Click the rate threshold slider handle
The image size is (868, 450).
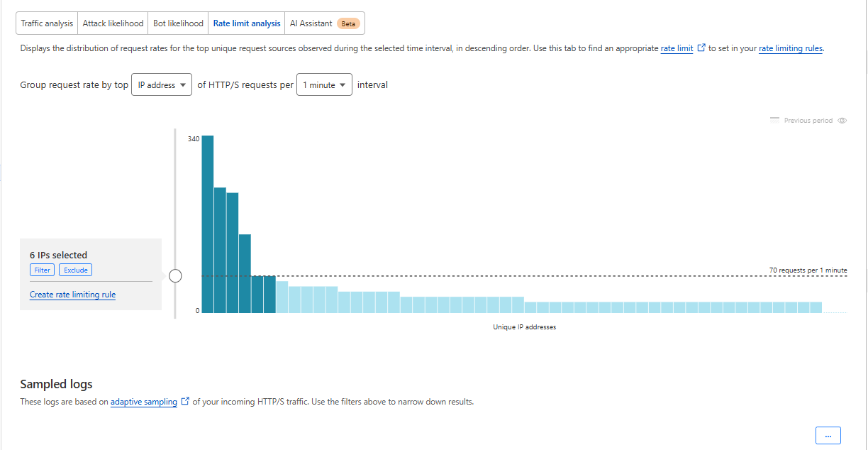[175, 276]
